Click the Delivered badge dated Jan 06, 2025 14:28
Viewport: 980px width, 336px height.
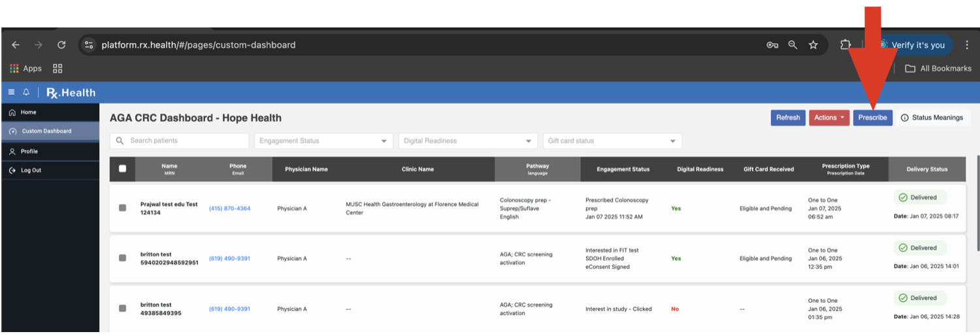[x=920, y=298]
